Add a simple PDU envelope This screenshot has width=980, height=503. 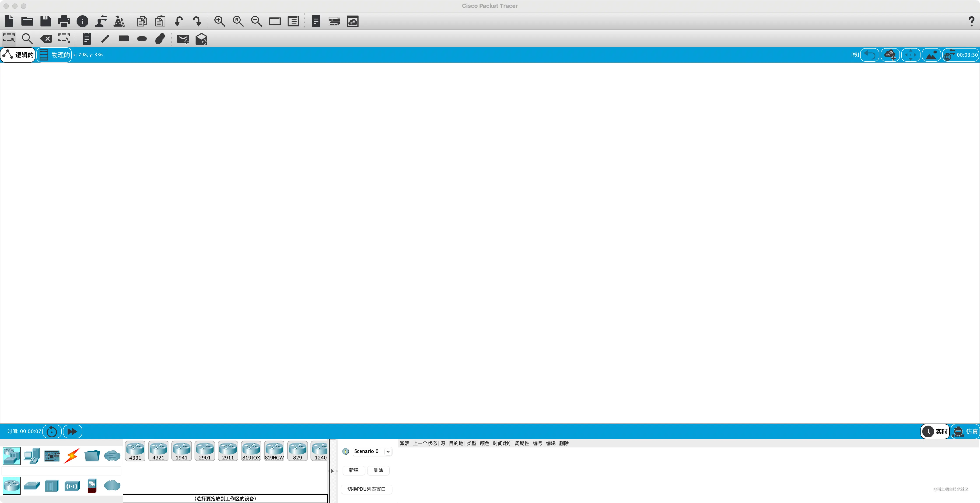(183, 39)
